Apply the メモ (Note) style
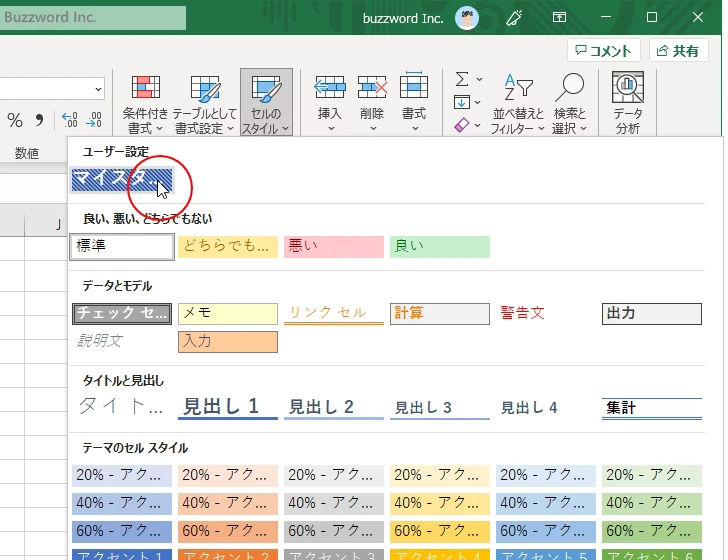 coord(228,314)
